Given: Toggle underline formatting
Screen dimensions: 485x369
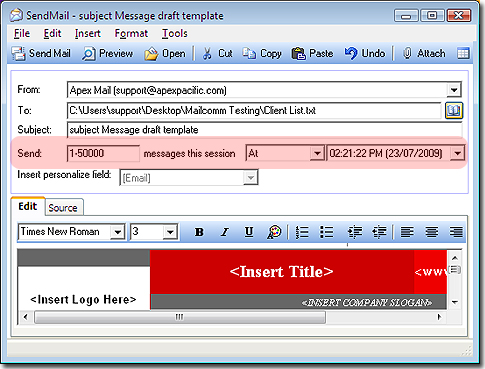Looking at the screenshot, I should click(249, 232).
